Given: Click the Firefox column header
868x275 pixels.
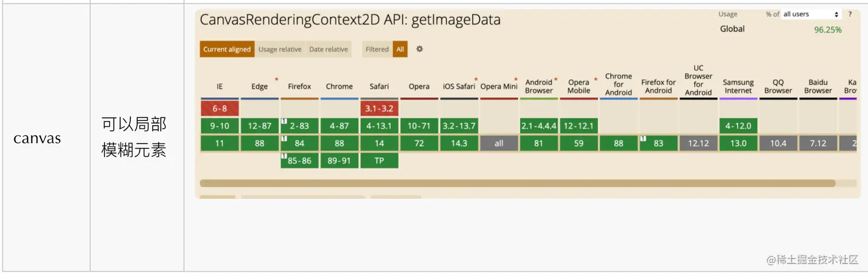Looking at the screenshot, I should (x=299, y=87).
